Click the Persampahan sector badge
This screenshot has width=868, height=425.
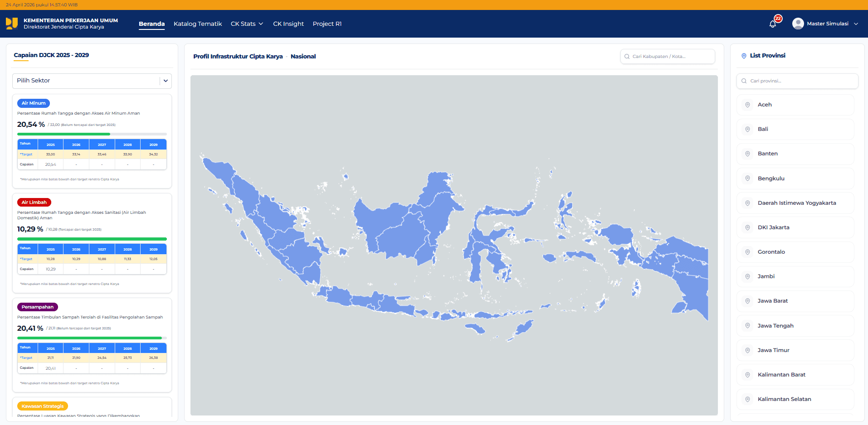click(38, 307)
